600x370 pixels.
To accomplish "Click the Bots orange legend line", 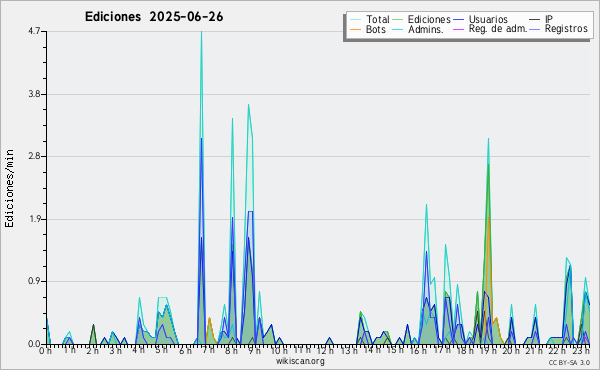I will (x=355, y=29).
